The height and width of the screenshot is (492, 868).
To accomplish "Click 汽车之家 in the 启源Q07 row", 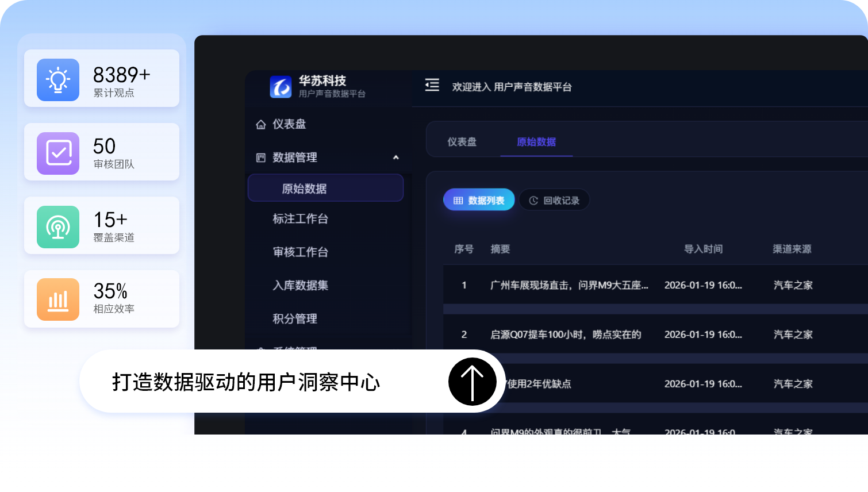I will pyautogui.click(x=793, y=335).
